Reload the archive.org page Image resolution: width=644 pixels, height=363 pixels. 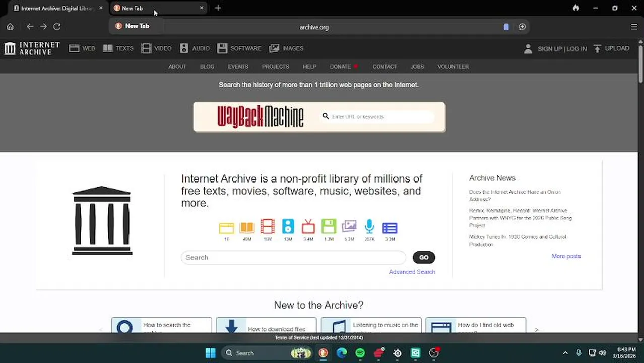pos(57,27)
